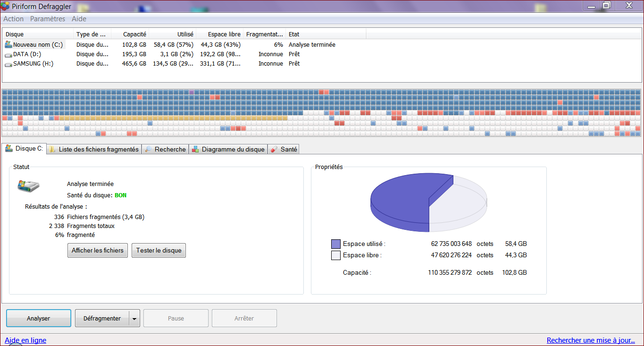
Task: Sort by the Espace libre column header
Action: point(219,34)
